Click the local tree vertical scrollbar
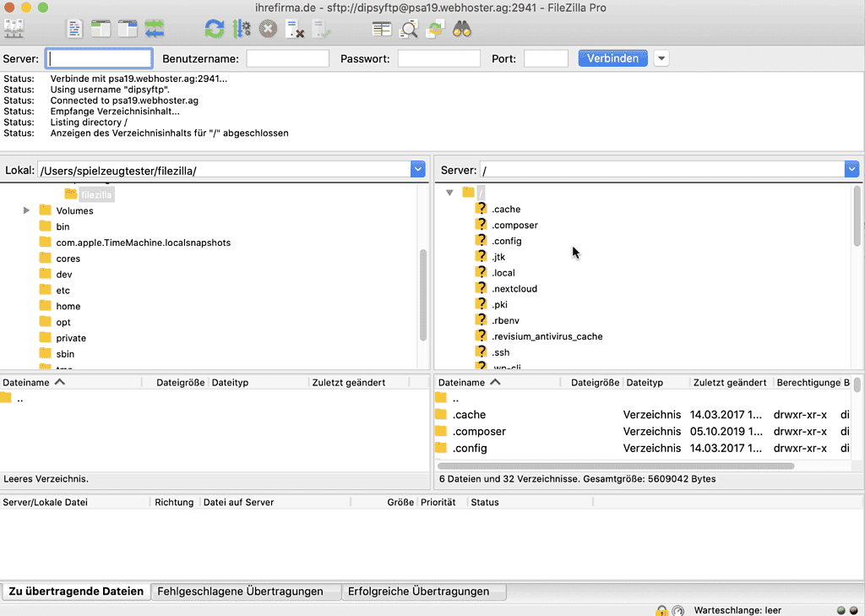865x616 pixels. pos(423,295)
